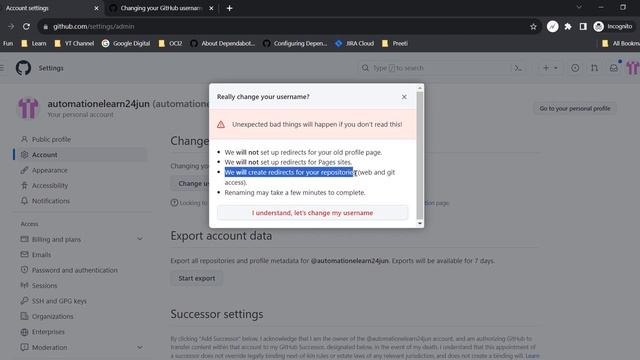Image resolution: width=640 pixels, height=360 pixels.
Task: Open Sessions settings
Action: pos(39,285)
